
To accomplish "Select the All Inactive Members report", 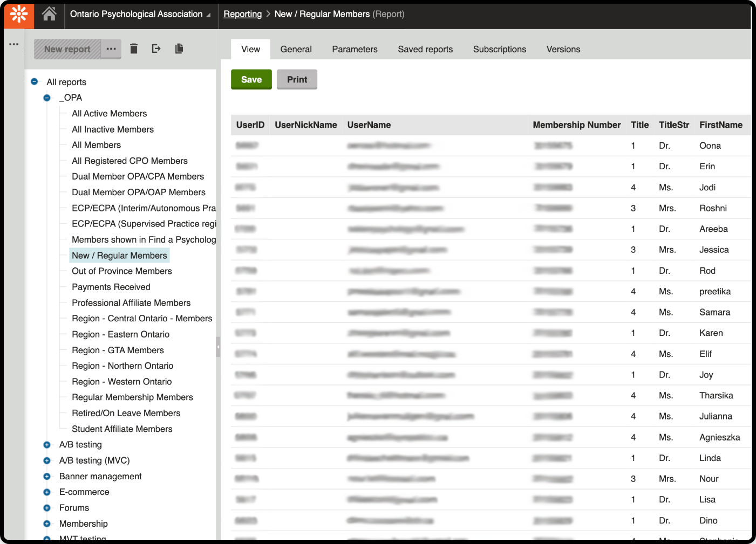I will [x=112, y=129].
